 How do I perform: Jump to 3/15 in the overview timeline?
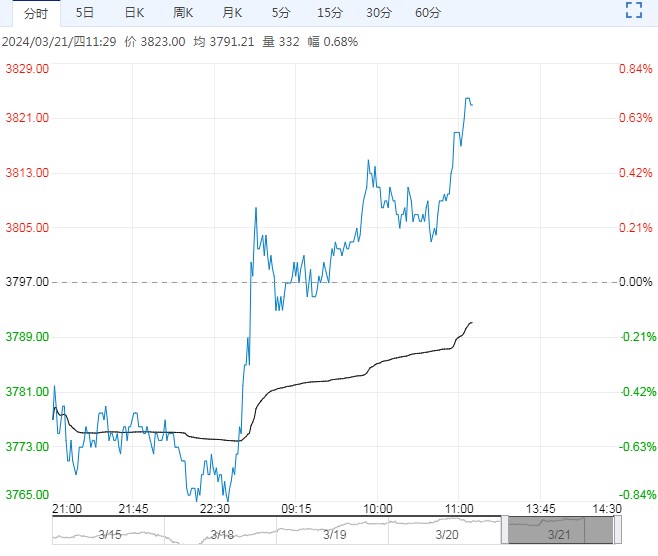pyautogui.click(x=110, y=535)
